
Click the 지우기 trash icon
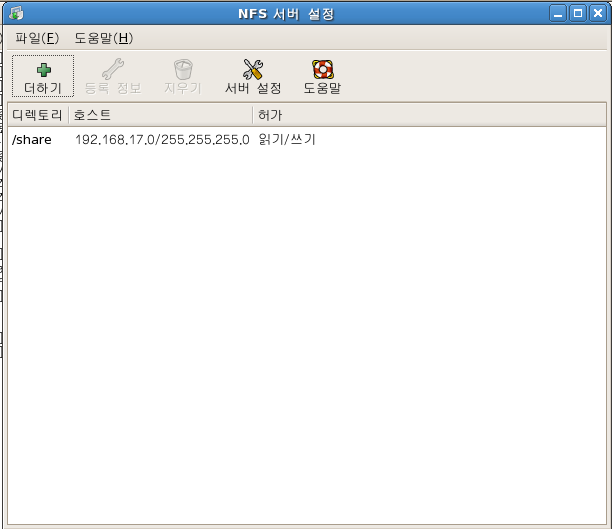(183, 69)
